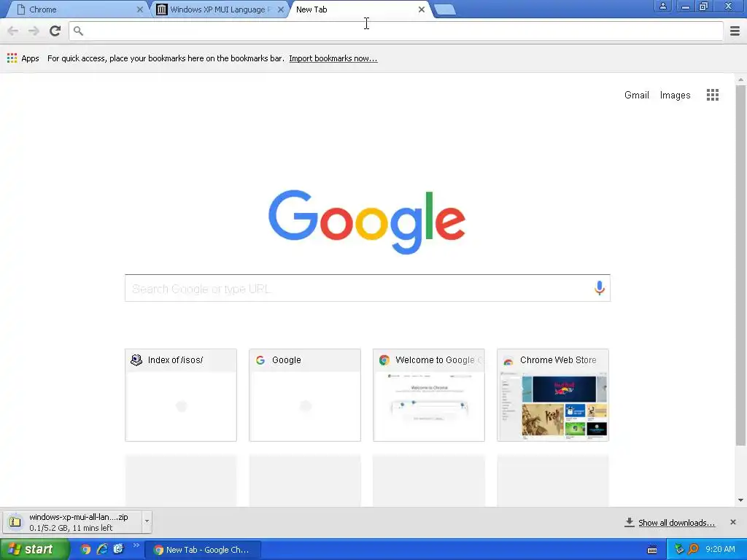The image size is (747, 560).
Task: Close the Windows XP MUI Language tab
Action: click(x=281, y=9)
